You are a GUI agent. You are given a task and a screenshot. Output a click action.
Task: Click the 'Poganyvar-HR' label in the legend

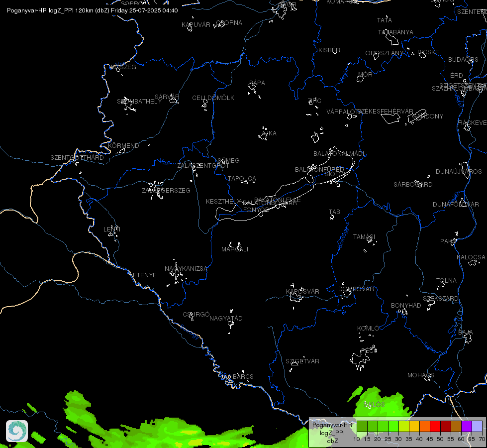point(332,425)
